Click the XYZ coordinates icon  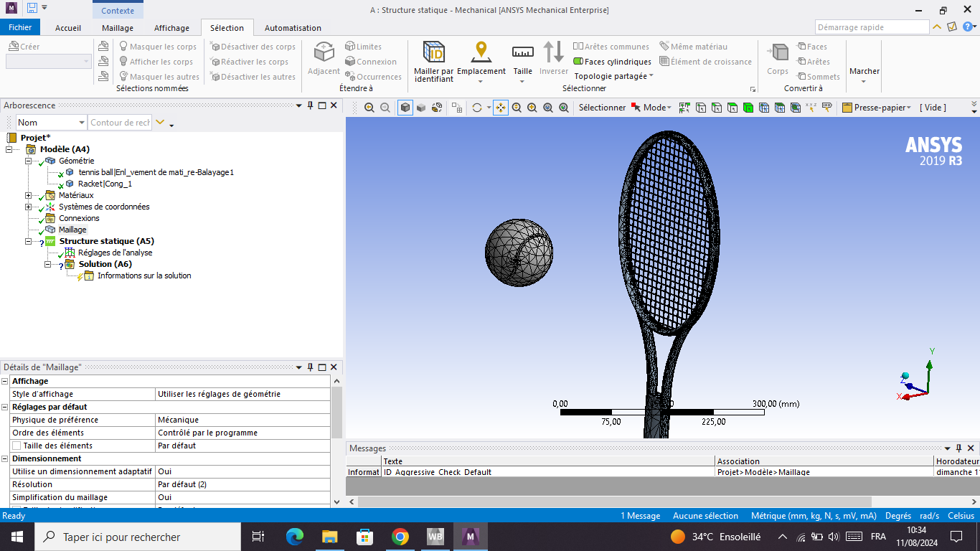tap(811, 108)
